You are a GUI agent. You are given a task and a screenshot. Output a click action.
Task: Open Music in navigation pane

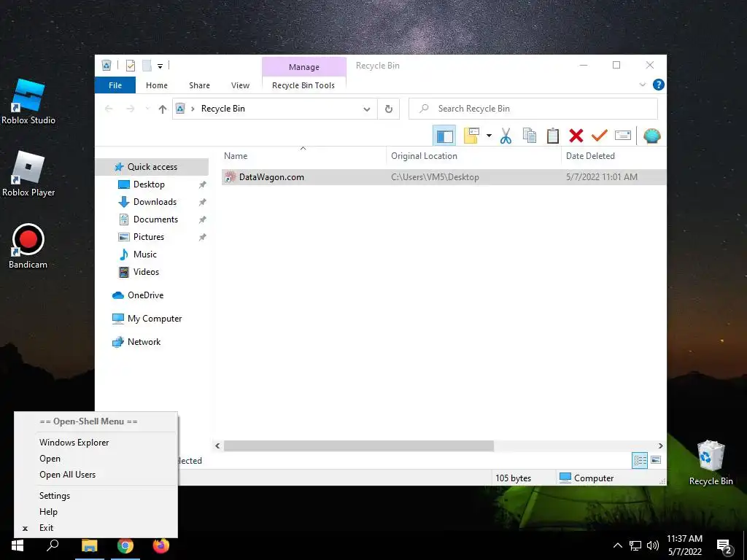point(145,254)
